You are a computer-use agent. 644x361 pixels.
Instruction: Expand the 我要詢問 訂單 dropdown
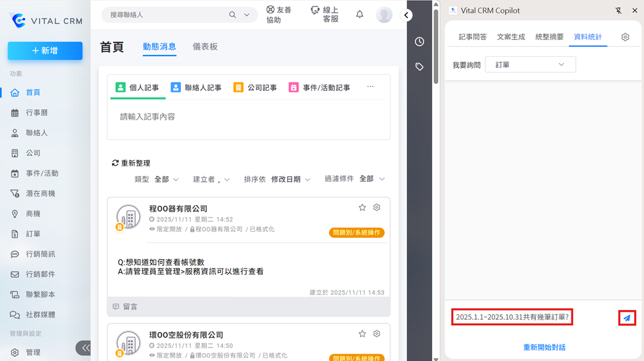click(x=530, y=65)
